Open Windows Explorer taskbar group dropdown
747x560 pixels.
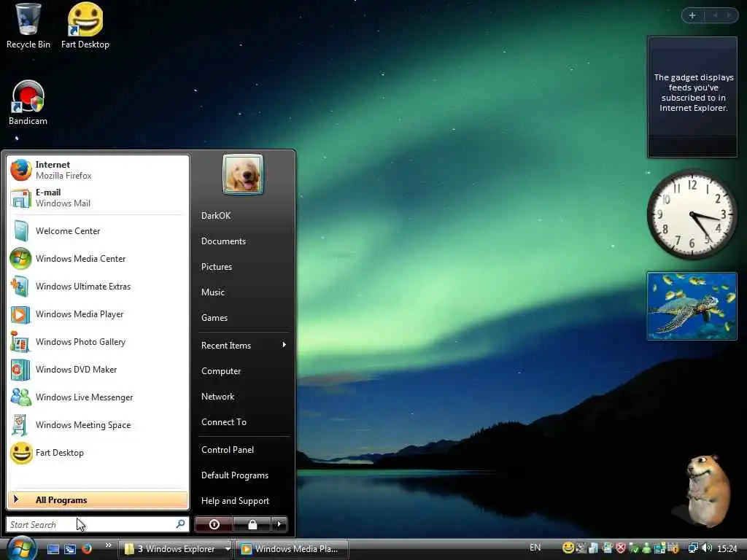point(228,549)
